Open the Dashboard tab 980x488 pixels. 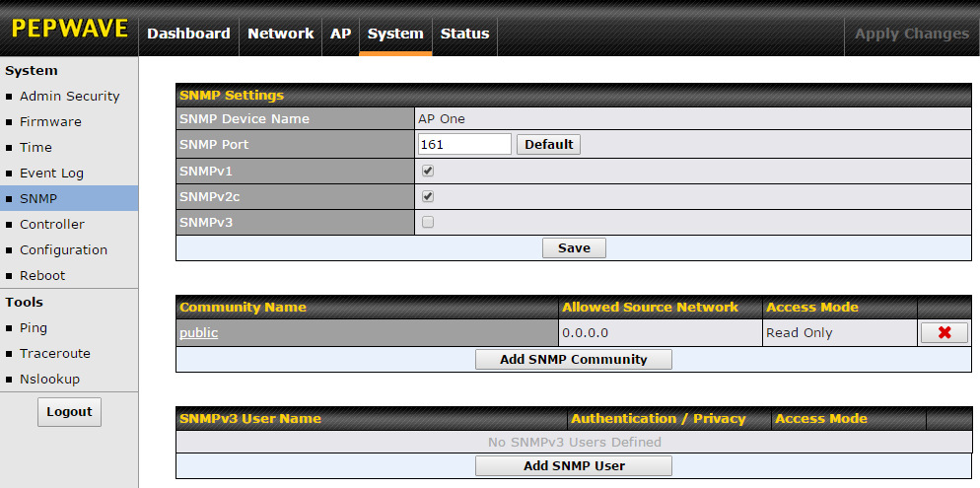point(188,34)
